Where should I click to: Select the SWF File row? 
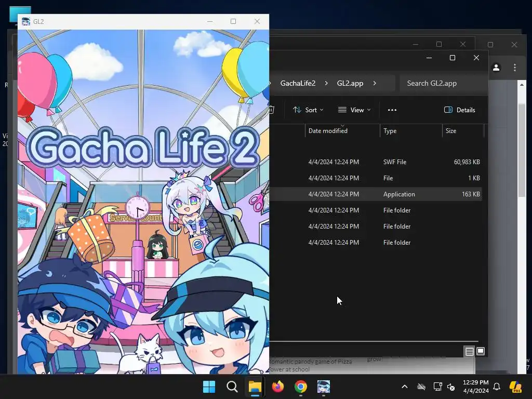click(376, 162)
